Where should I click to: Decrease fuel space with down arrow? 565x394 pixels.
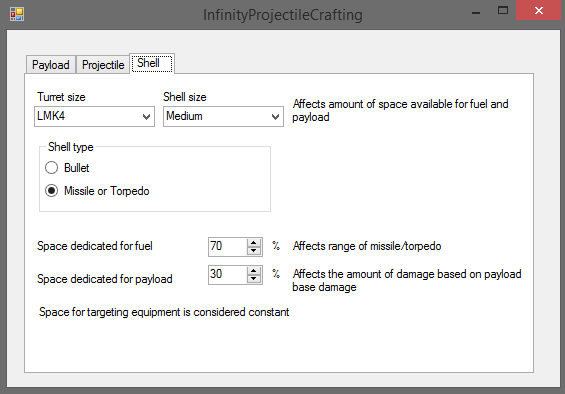(x=254, y=251)
